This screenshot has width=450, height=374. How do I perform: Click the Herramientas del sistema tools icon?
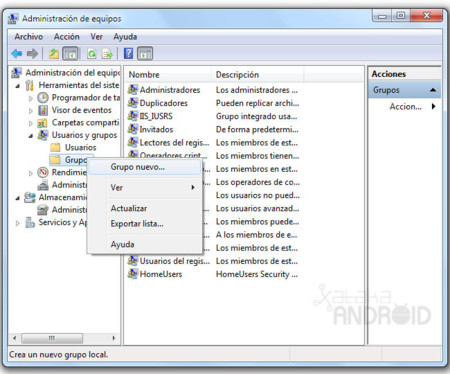[x=30, y=85]
